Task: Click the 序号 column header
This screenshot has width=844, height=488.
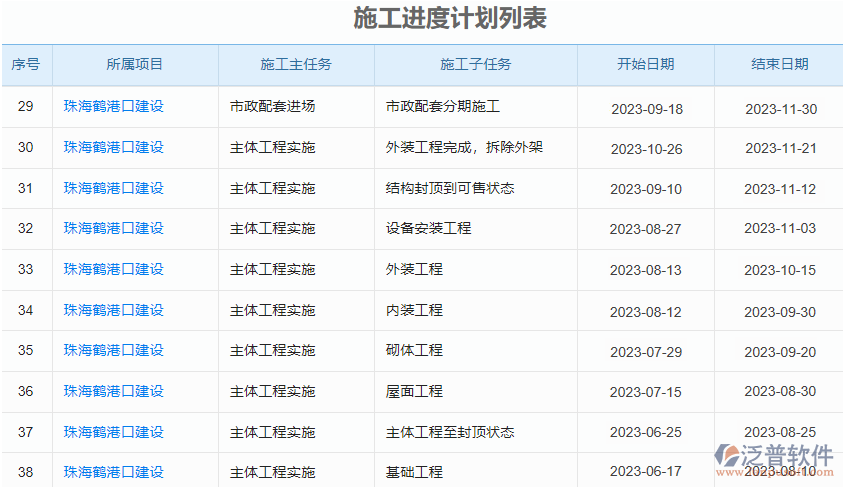Action: pos(26,65)
